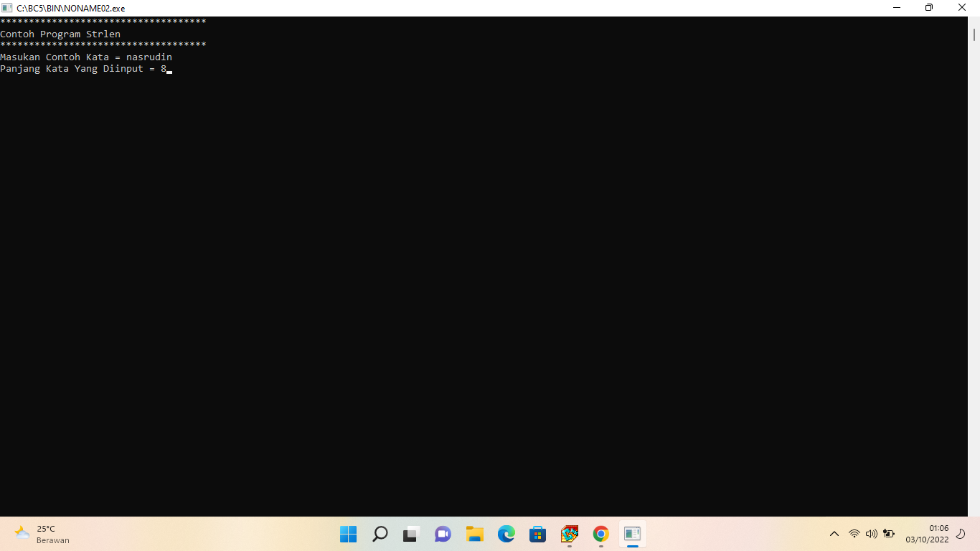Image resolution: width=980 pixels, height=551 pixels.
Task: Open Wi-Fi network settings icon
Action: coord(854,534)
